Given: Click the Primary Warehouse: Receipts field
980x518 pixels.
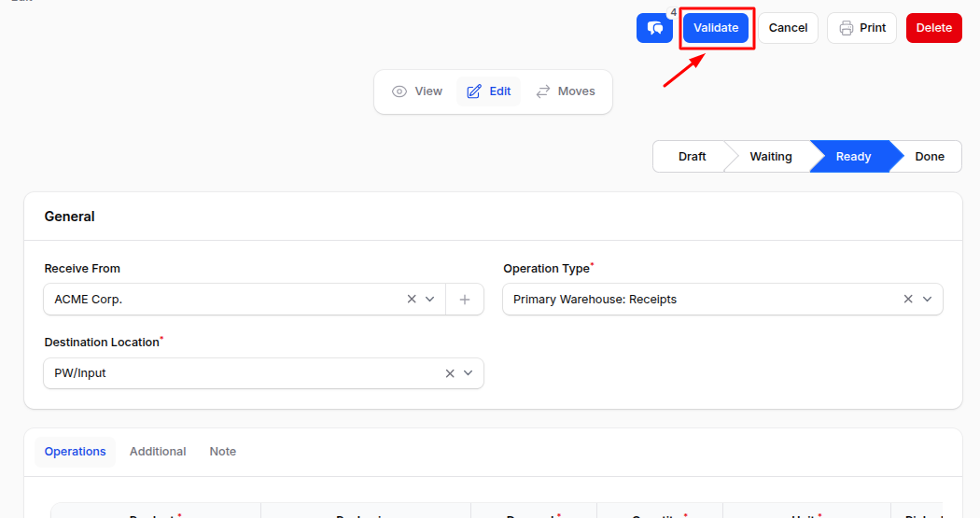Looking at the screenshot, I should tap(722, 300).
